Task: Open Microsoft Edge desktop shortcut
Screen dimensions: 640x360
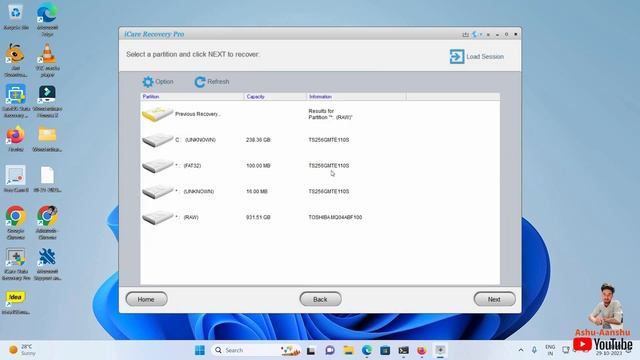Action: pyautogui.click(x=47, y=18)
